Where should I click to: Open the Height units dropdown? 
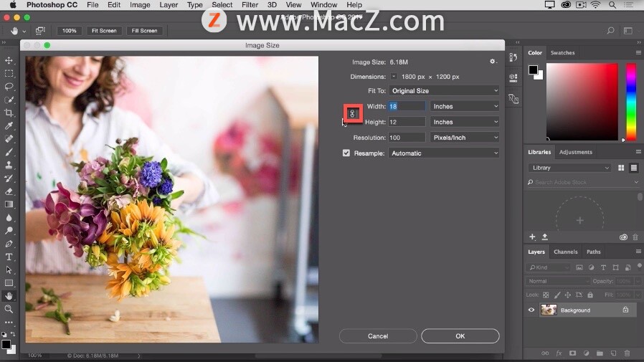coord(465,122)
